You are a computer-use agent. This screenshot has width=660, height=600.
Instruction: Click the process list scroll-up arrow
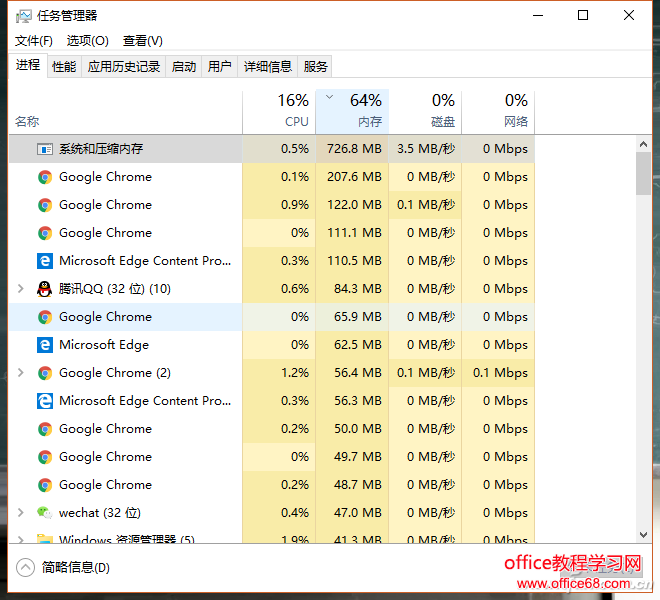(643, 144)
